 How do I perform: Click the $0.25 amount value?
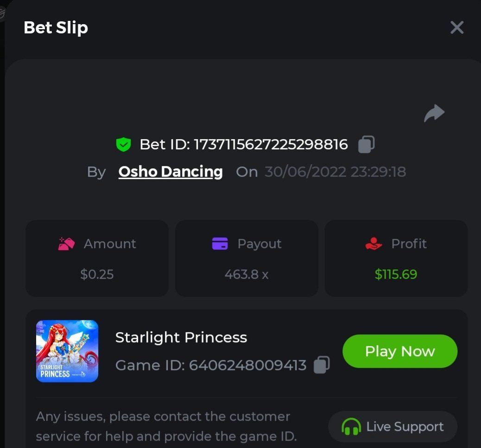pyautogui.click(x=97, y=274)
